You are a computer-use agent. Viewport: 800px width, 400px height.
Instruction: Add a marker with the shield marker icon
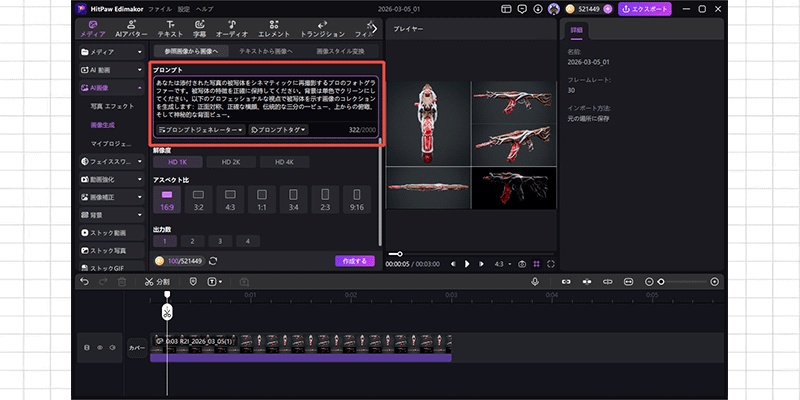(193, 282)
